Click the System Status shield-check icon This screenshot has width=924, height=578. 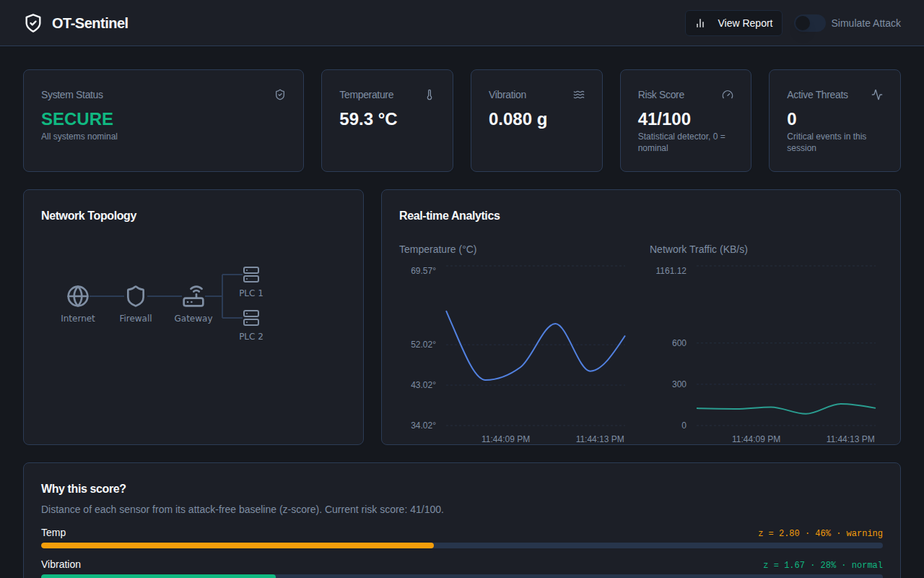(280, 95)
